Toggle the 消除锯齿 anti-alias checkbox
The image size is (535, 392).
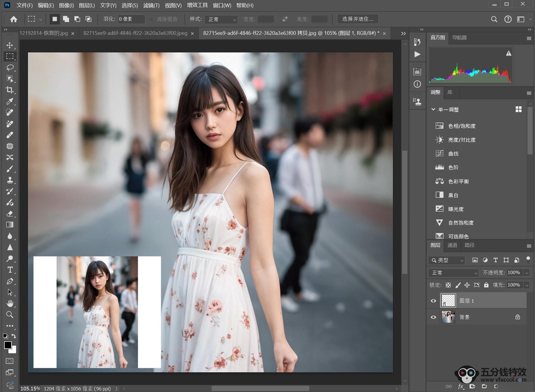pyautogui.click(x=152, y=19)
